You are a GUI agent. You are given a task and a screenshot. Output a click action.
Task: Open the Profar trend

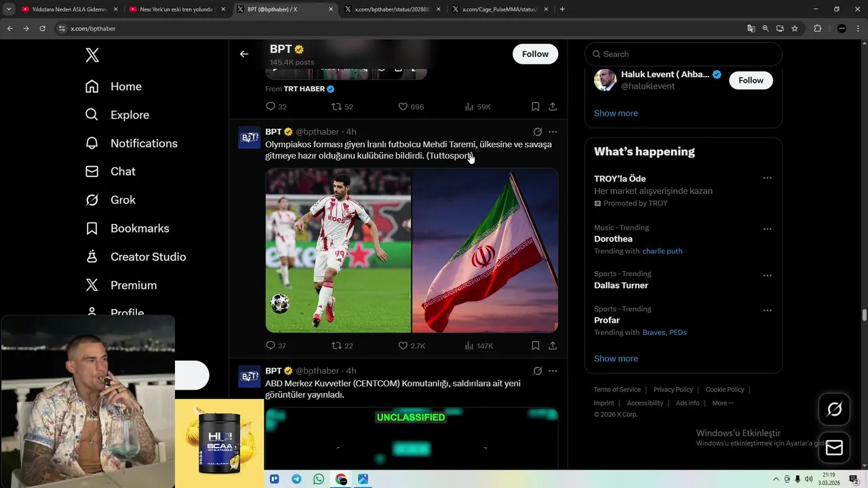[607, 321]
